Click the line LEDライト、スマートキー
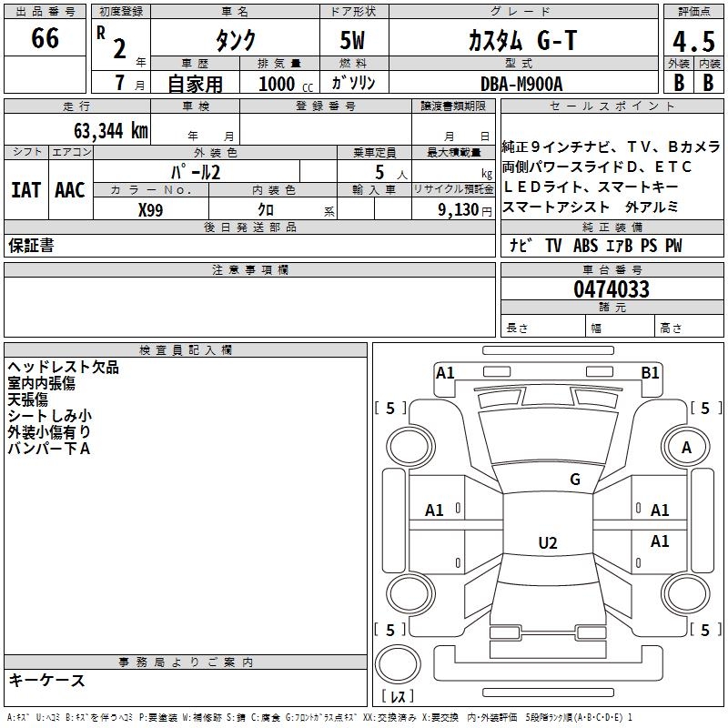The image size is (728, 728). [591, 187]
